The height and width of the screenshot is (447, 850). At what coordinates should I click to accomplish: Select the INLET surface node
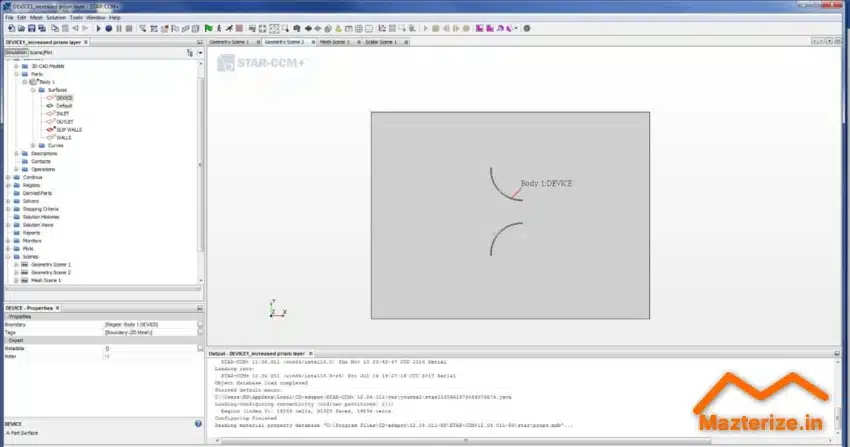point(63,114)
